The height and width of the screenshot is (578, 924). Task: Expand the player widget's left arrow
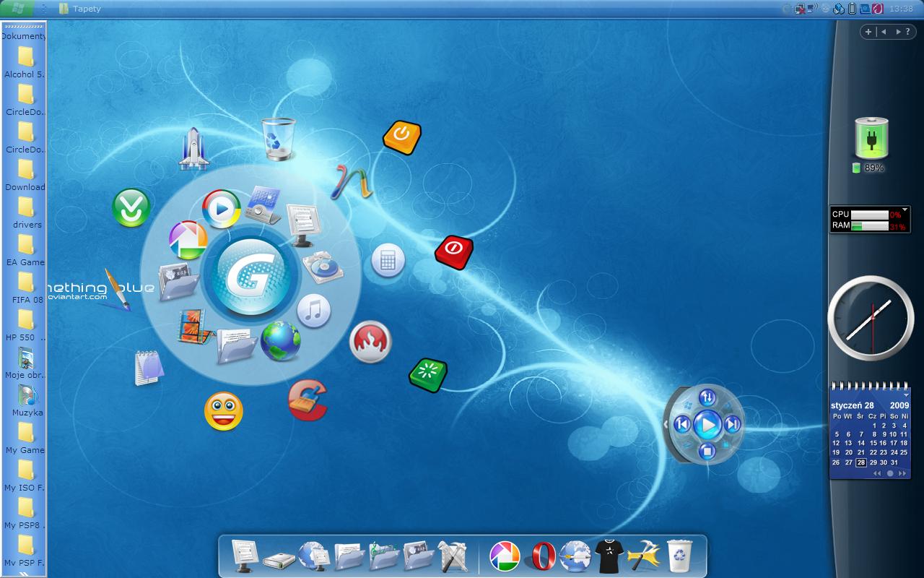(666, 425)
